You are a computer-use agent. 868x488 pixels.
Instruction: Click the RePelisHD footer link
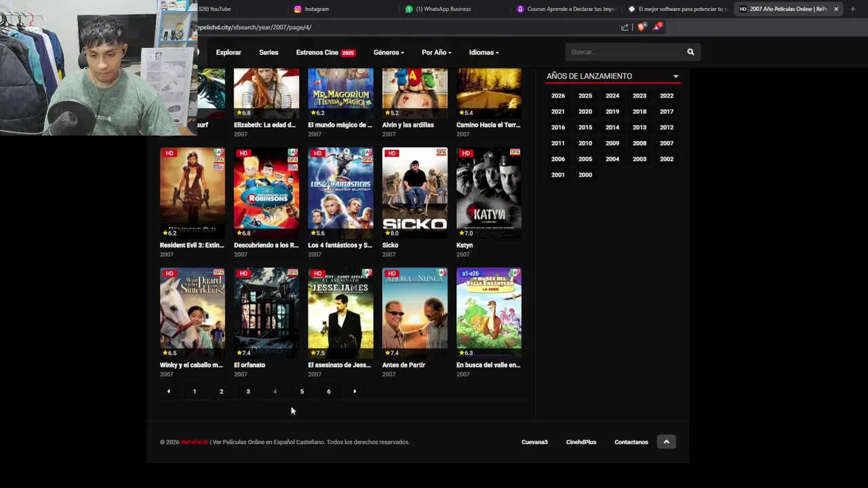(x=195, y=442)
